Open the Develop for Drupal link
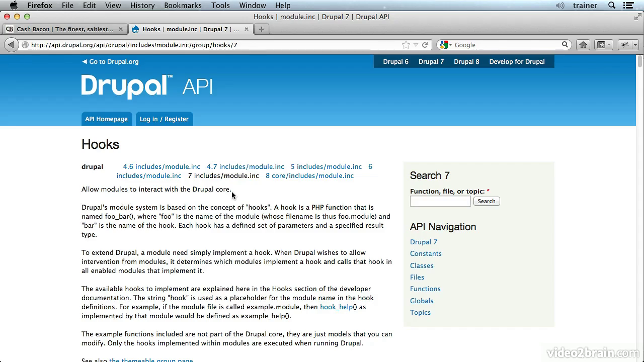The image size is (644, 362). tap(517, 62)
